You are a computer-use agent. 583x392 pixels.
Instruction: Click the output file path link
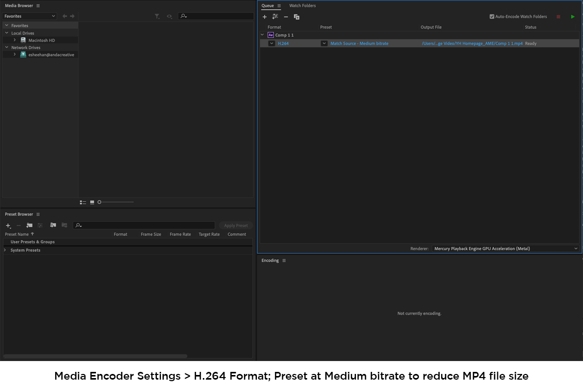(x=472, y=43)
